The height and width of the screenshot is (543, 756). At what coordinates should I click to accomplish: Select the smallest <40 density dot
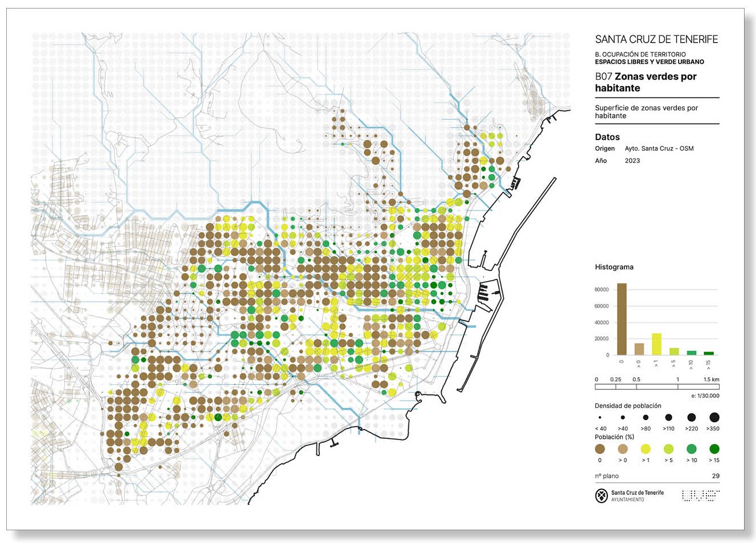(600, 417)
